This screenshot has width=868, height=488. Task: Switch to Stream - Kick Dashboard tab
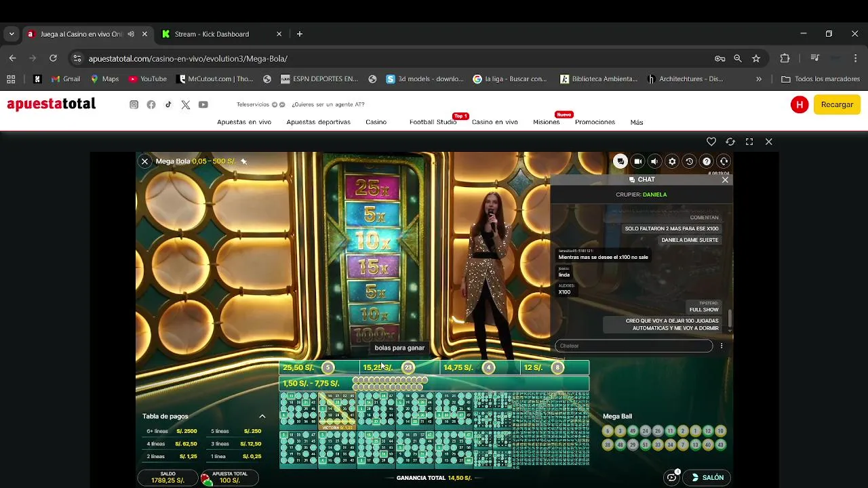tap(222, 34)
